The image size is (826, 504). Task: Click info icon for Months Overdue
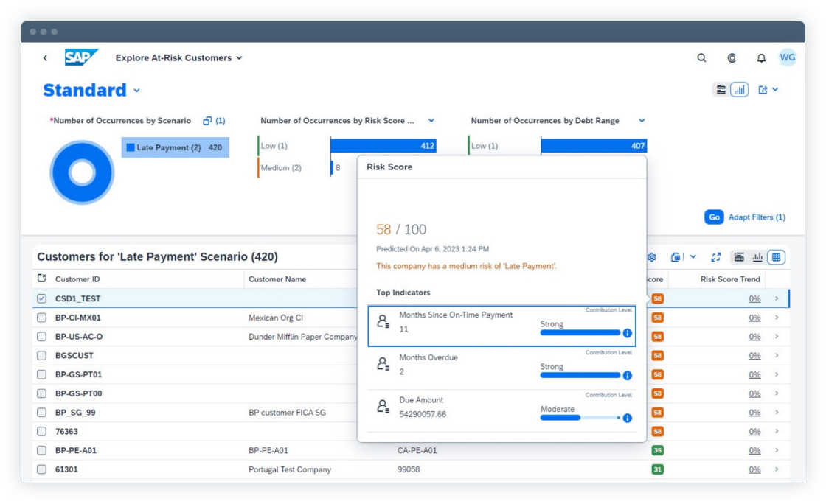[627, 376]
